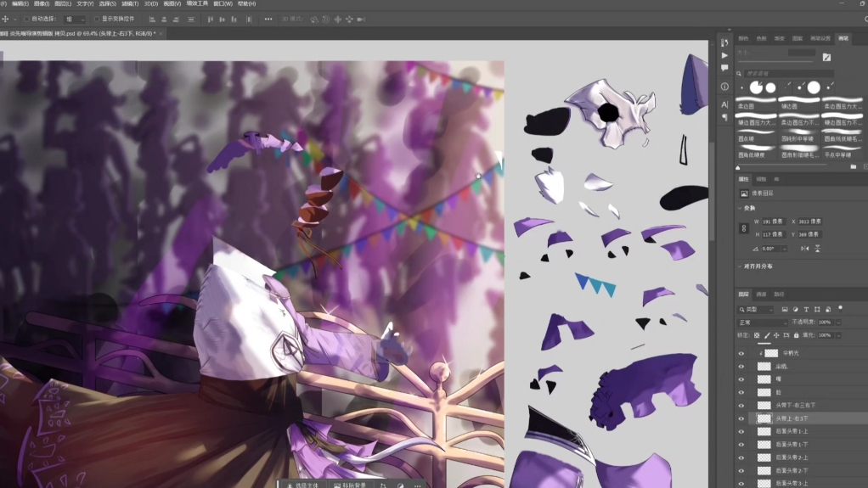Select the 头带下-右三右下 layer row

tap(801, 406)
